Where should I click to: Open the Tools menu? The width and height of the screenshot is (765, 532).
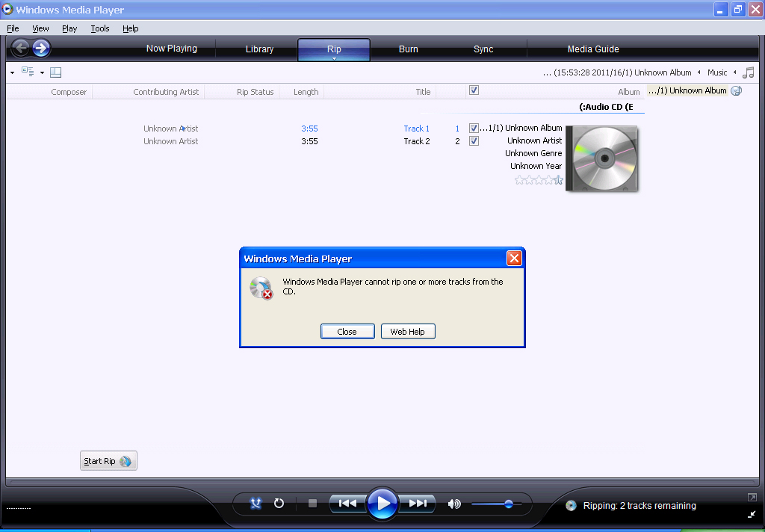pyautogui.click(x=100, y=28)
